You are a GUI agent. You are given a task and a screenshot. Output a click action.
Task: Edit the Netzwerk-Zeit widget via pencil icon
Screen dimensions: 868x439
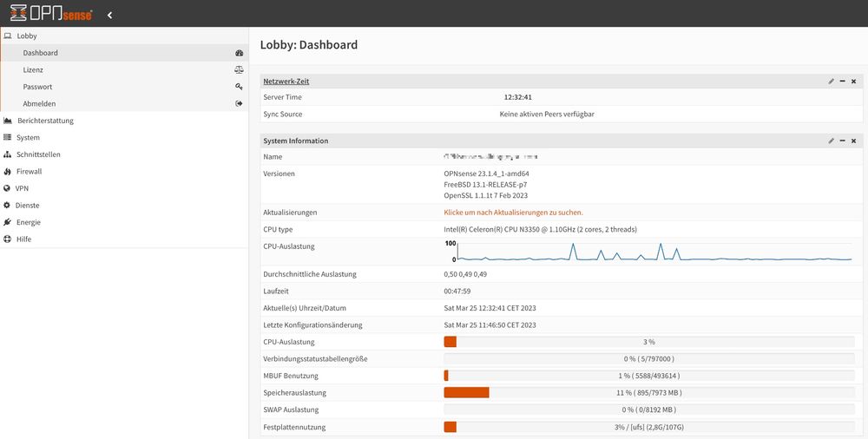[x=831, y=82]
